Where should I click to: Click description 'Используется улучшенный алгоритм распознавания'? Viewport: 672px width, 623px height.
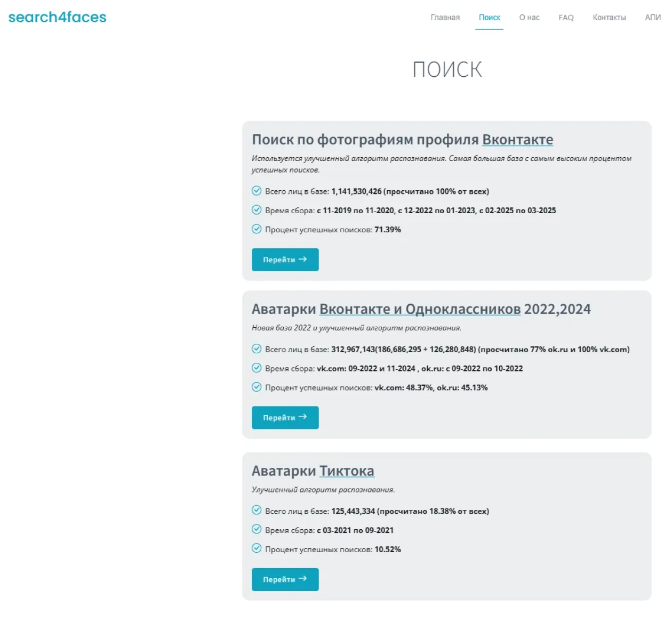(349, 158)
